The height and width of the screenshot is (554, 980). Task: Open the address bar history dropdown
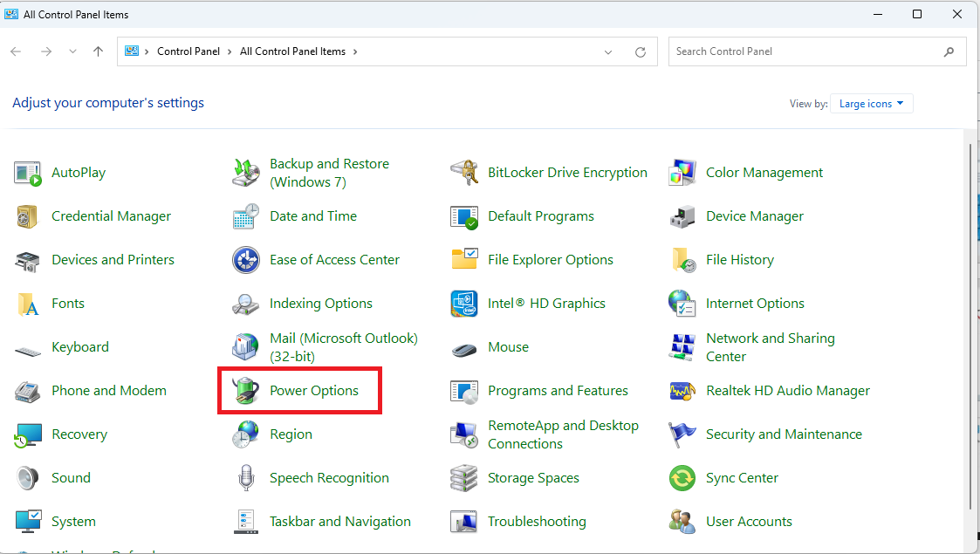click(608, 51)
